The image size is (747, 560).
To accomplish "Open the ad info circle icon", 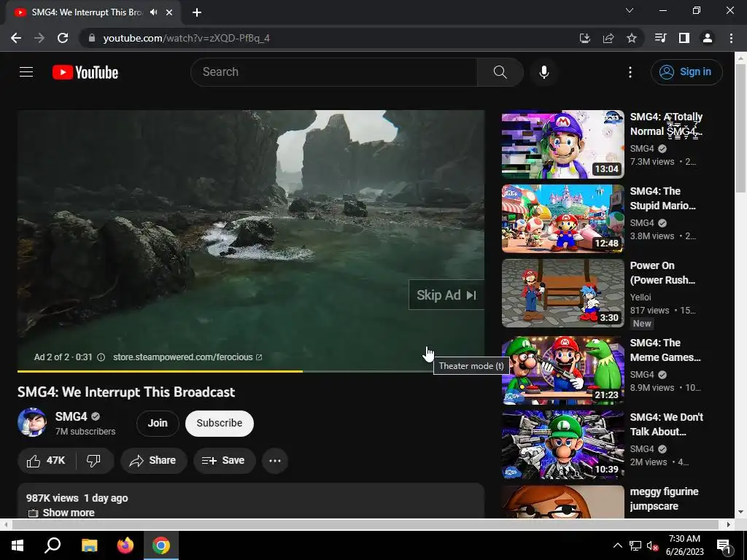I will pyautogui.click(x=101, y=357).
